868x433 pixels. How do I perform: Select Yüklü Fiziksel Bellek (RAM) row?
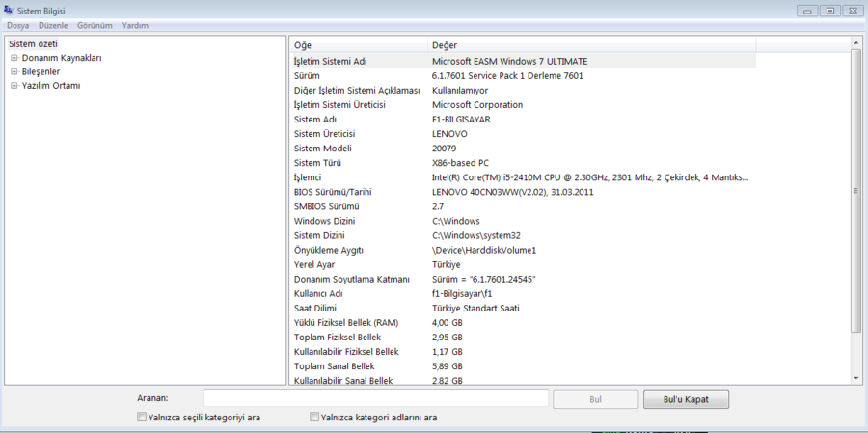point(523,323)
